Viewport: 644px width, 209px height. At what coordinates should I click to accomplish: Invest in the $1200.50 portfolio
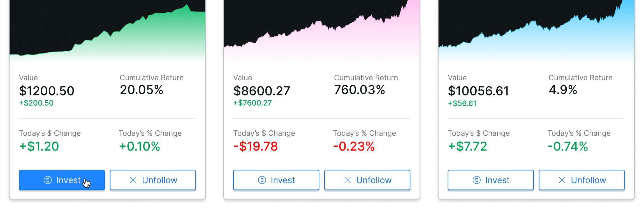pos(62,180)
